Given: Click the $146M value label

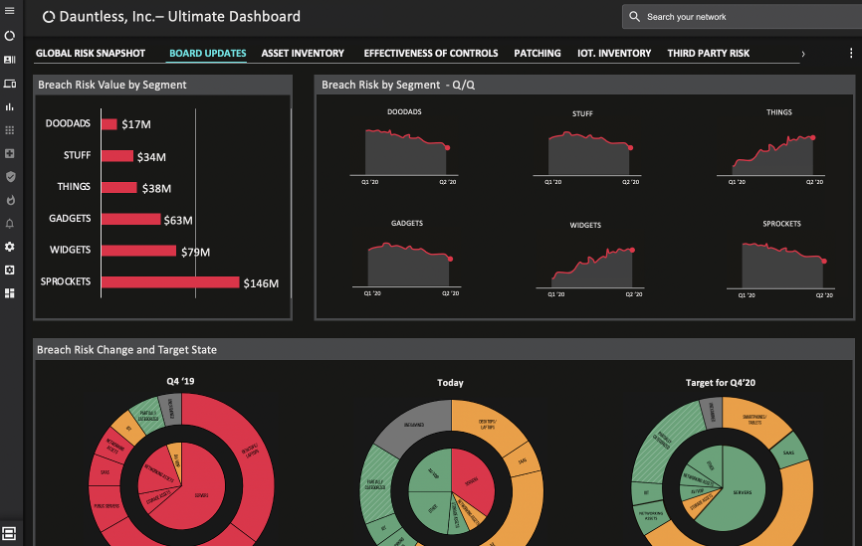Looking at the screenshot, I should click(x=261, y=283).
